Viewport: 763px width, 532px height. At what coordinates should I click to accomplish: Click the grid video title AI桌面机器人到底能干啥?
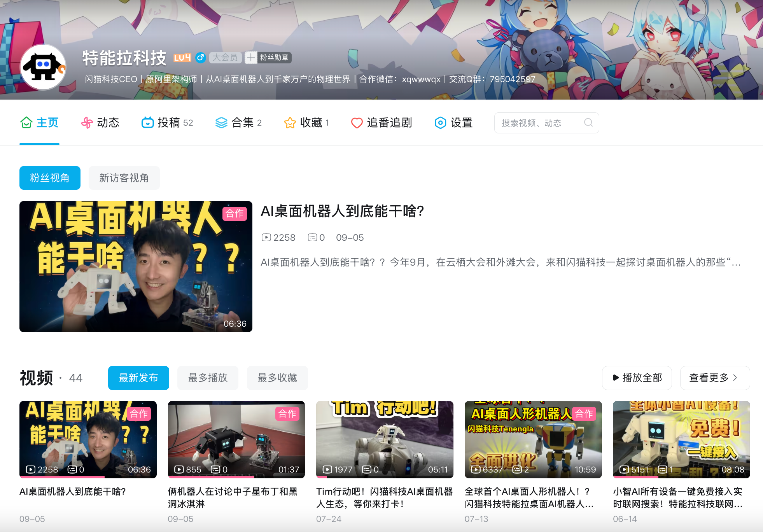pos(73,492)
